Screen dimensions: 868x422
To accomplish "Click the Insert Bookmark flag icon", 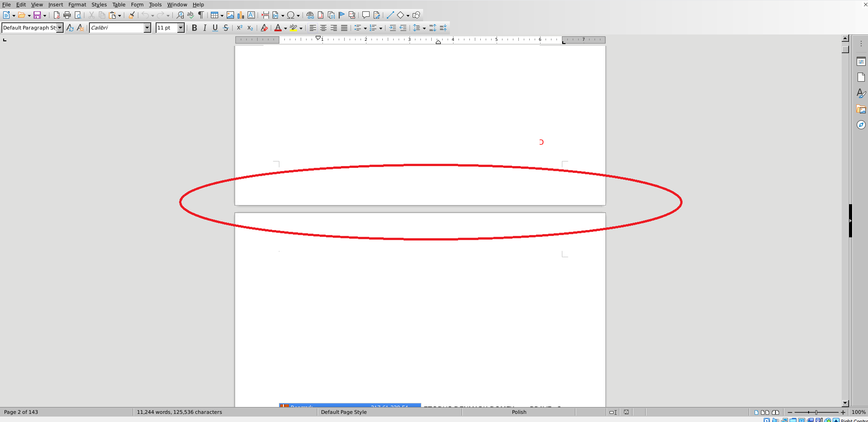I will click(341, 15).
